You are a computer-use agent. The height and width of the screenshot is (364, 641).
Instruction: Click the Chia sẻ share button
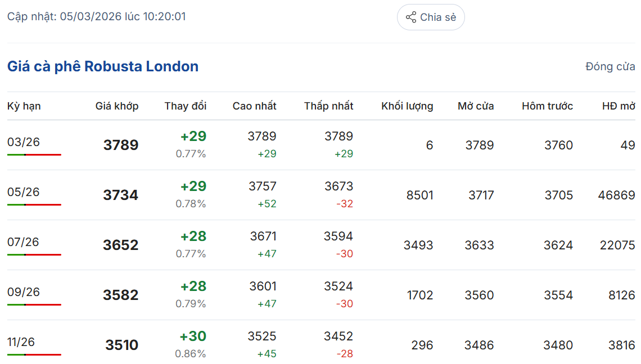[431, 17]
